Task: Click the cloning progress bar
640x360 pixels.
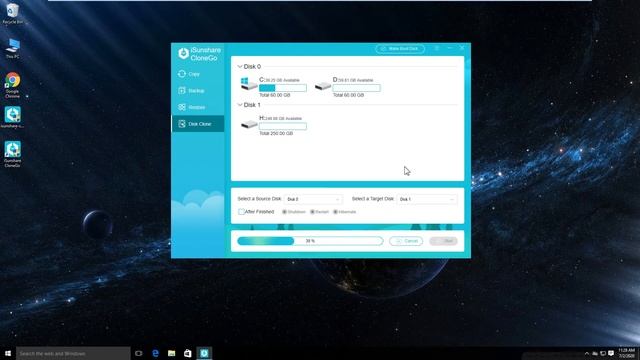Action: coord(310,241)
